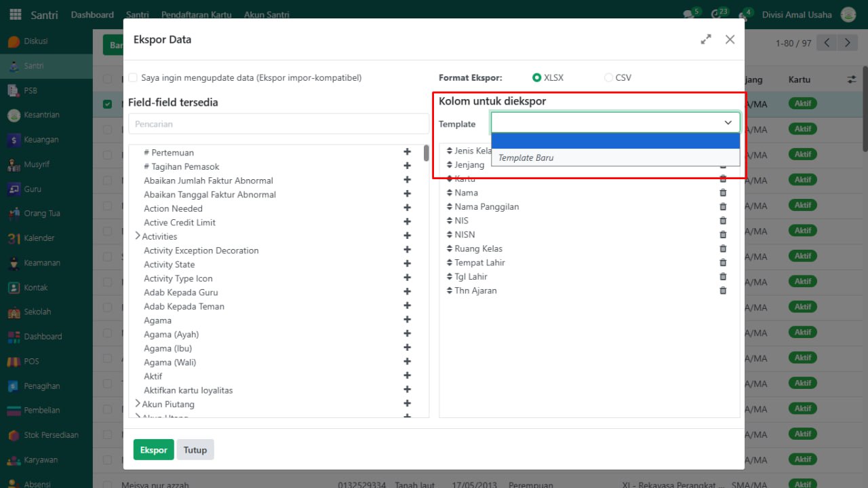Expand the export dialog to fullscreen
This screenshot has width=868, height=488.
tap(706, 39)
